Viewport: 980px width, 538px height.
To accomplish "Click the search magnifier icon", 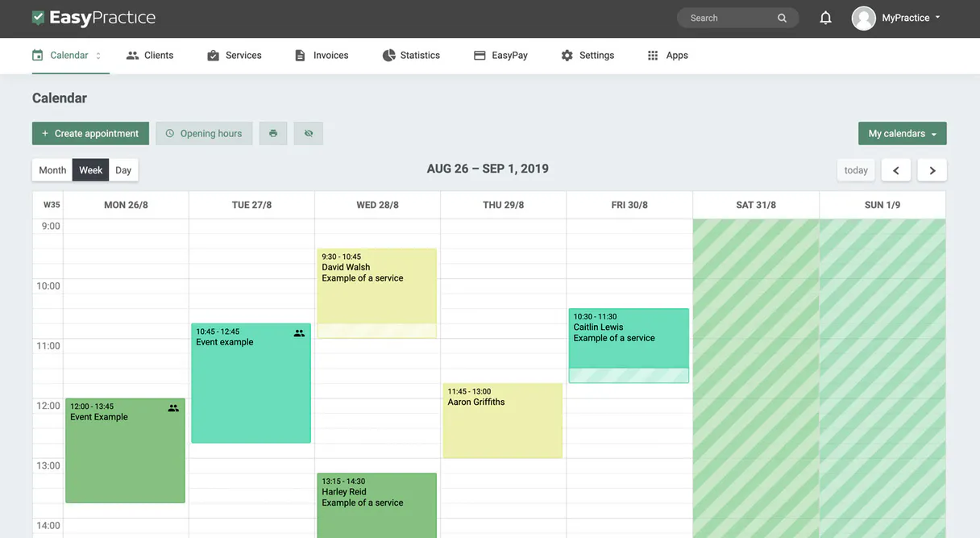I will click(782, 18).
